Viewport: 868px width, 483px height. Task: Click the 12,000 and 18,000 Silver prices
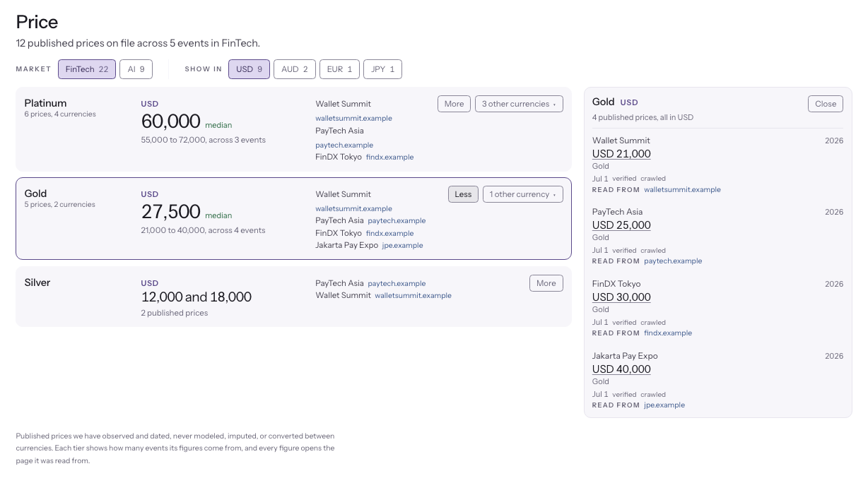(196, 297)
